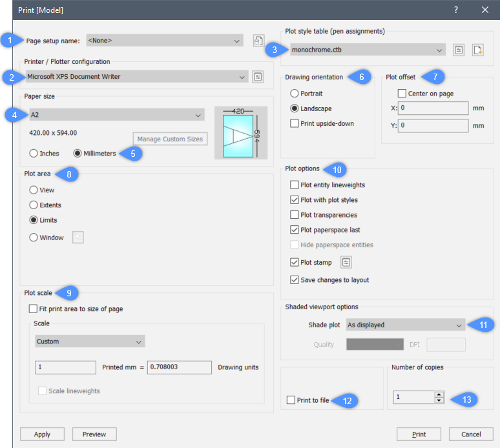The image size is (500, 448).
Task: Tick the Fit print area to size of page checkbox
Action: [x=34, y=309]
